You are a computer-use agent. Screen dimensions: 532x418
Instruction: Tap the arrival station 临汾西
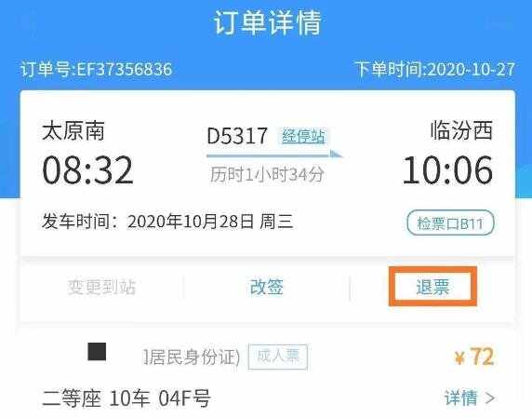point(461,130)
